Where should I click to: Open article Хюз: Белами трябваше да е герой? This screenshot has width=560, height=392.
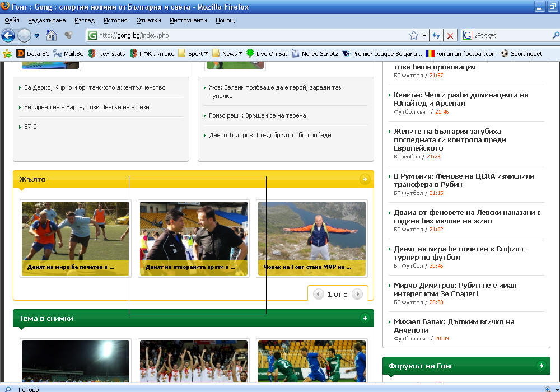click(277, 92)
